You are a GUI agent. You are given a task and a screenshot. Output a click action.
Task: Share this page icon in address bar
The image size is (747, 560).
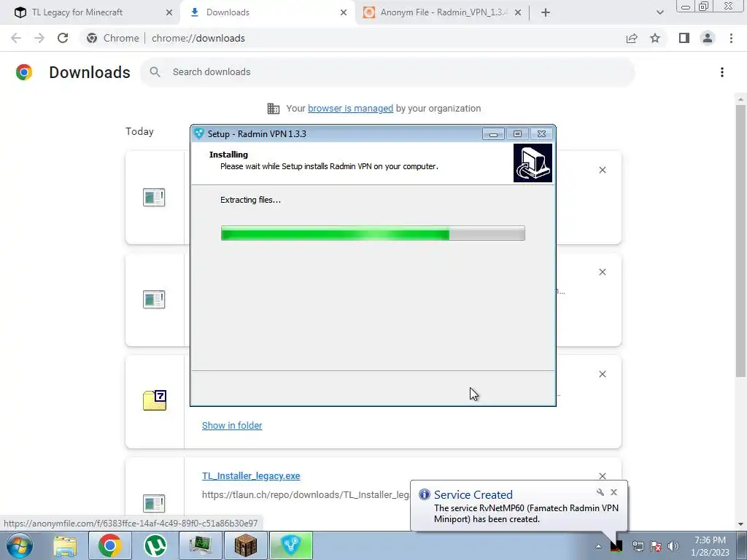click(x=632, y=38)
